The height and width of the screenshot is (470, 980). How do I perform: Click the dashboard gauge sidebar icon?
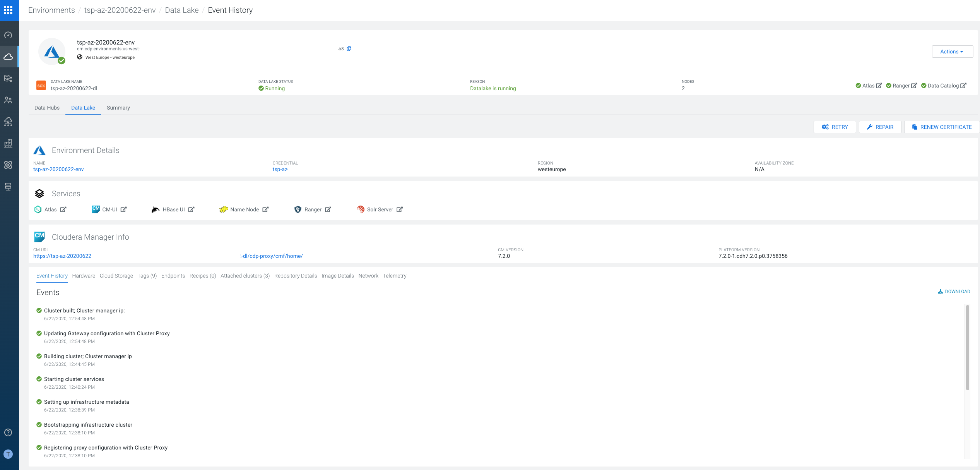click(8, 35)
